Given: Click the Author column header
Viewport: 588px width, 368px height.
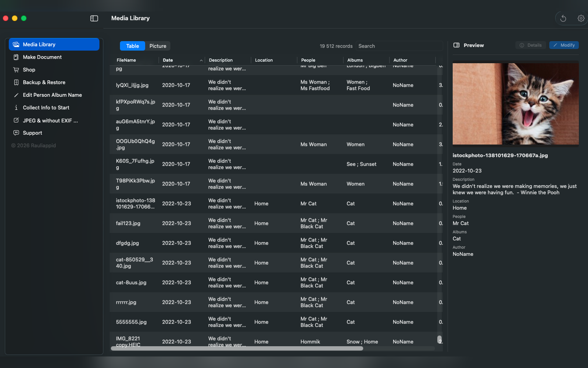Looking at the screenshot, I should coord(412,60).
